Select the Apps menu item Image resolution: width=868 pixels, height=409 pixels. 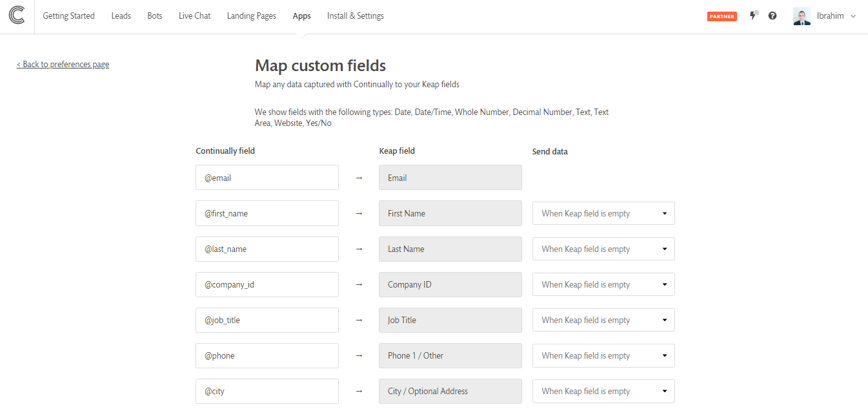[301, 16]
